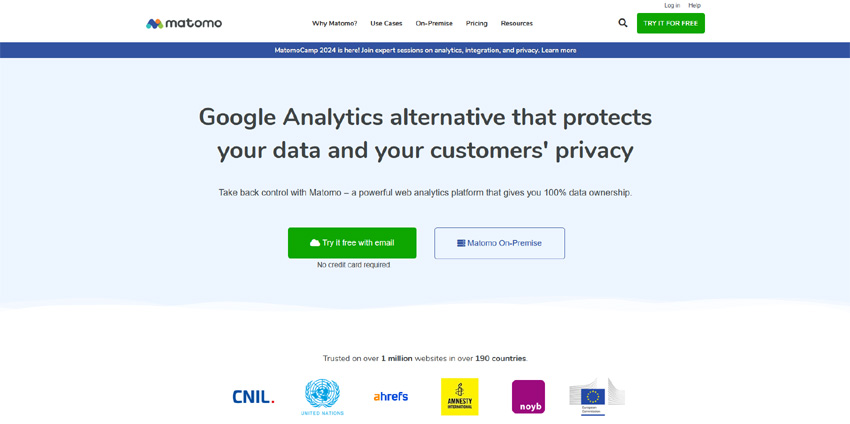This screenshot has width=850, height=424.
Task: Click the ahrefs logo
Action: pyautogui.click(x=391, y=396)
